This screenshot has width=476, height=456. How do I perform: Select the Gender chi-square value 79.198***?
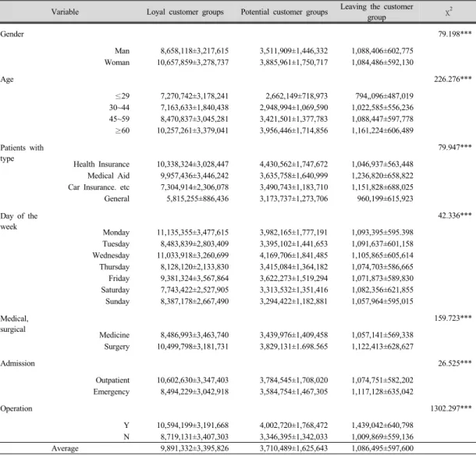coord(454,34)
